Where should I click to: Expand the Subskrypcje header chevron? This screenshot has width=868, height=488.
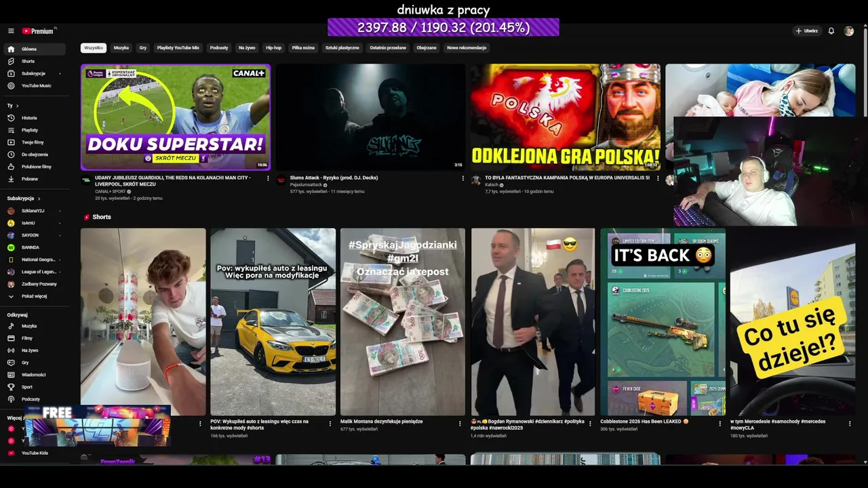pos(39,199)
